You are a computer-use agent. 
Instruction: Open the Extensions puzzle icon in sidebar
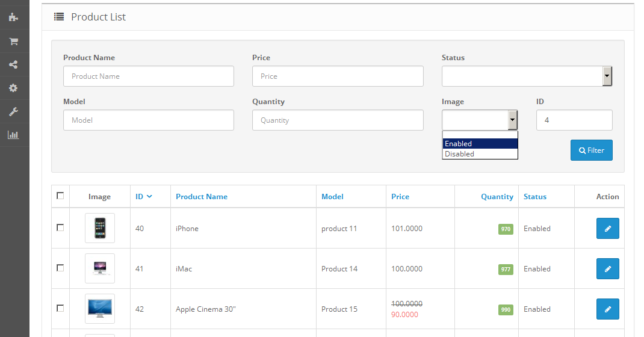(13, 17)
